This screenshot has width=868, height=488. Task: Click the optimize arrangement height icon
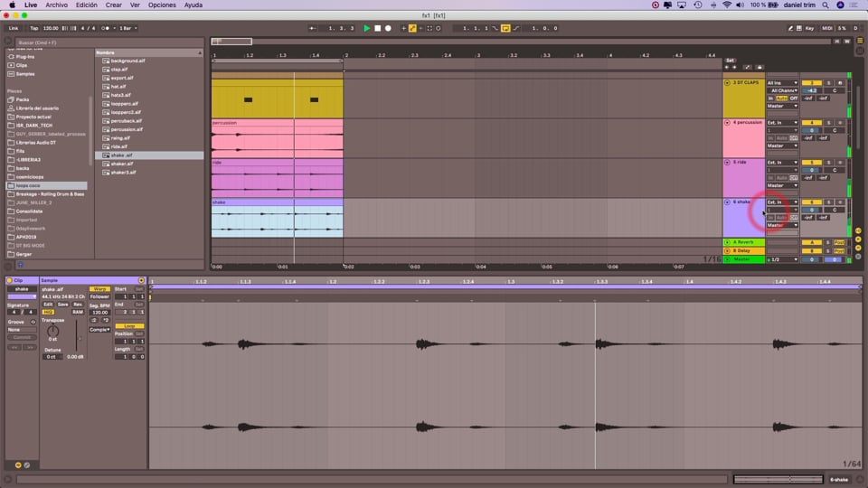836,42
